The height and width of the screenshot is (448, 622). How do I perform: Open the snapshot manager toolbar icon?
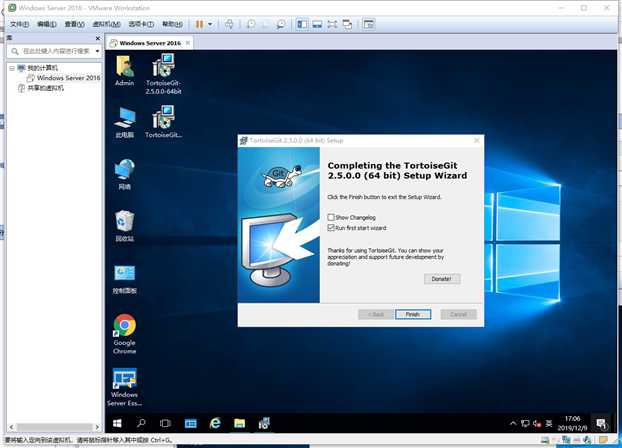(281, 25)
